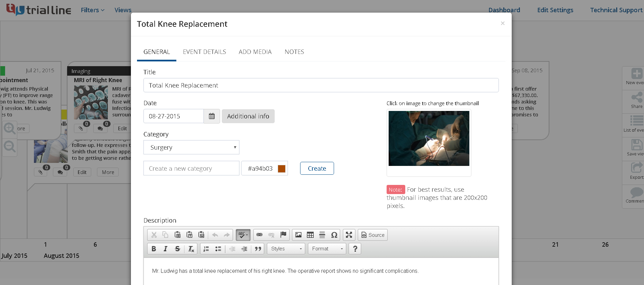View the editor Source code

(373, 235)
